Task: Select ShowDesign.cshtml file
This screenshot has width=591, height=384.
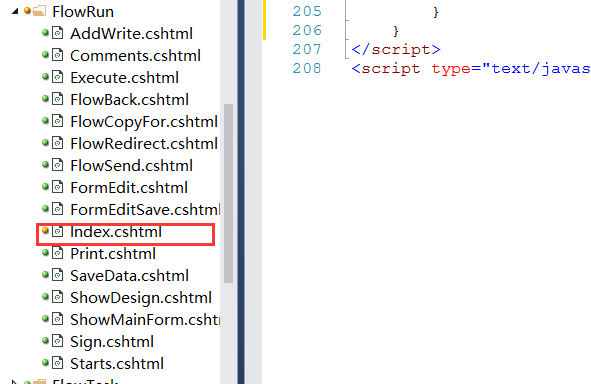Action: pos(141,298)
